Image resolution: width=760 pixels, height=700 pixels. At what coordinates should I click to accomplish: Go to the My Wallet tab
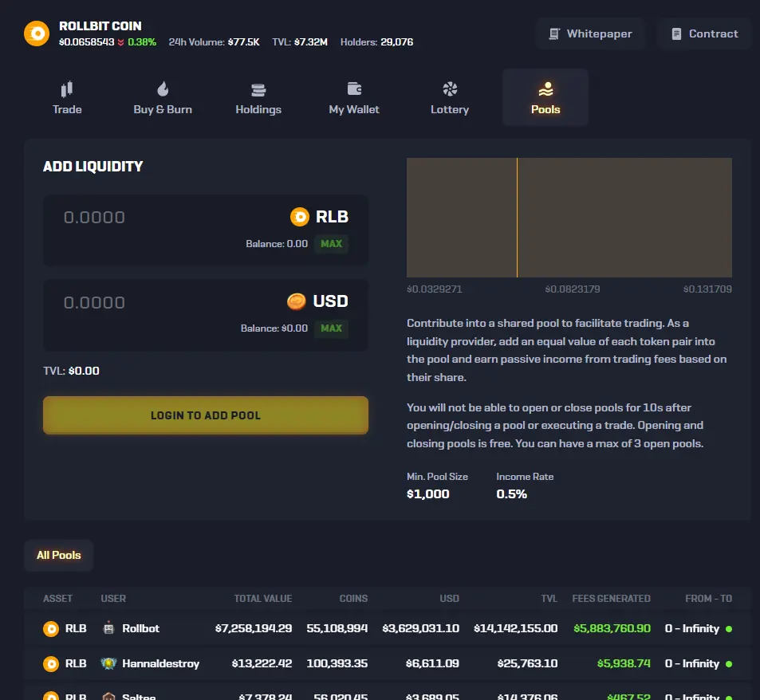[x=354, y=98]
